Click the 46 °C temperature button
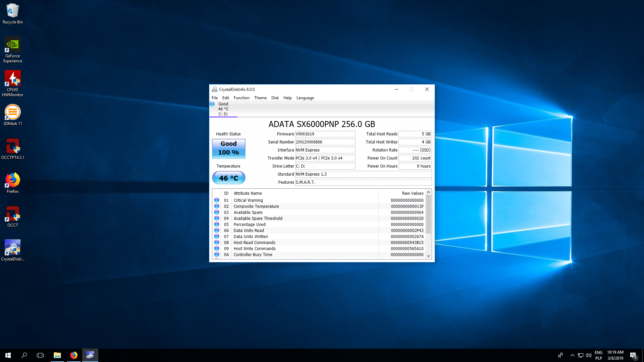 click(x=229, y=178)
